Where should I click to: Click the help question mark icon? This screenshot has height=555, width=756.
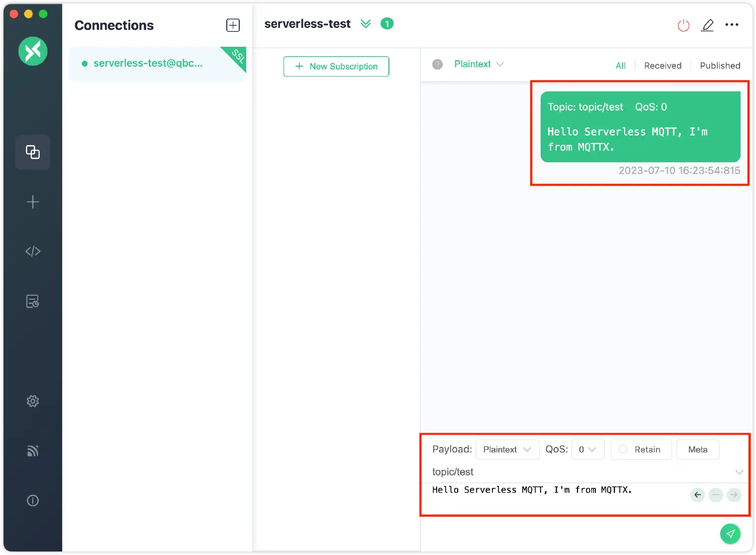point(438,64)
